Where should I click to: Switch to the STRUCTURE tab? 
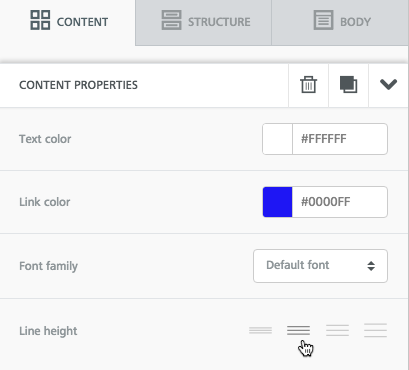coord(204,22)
